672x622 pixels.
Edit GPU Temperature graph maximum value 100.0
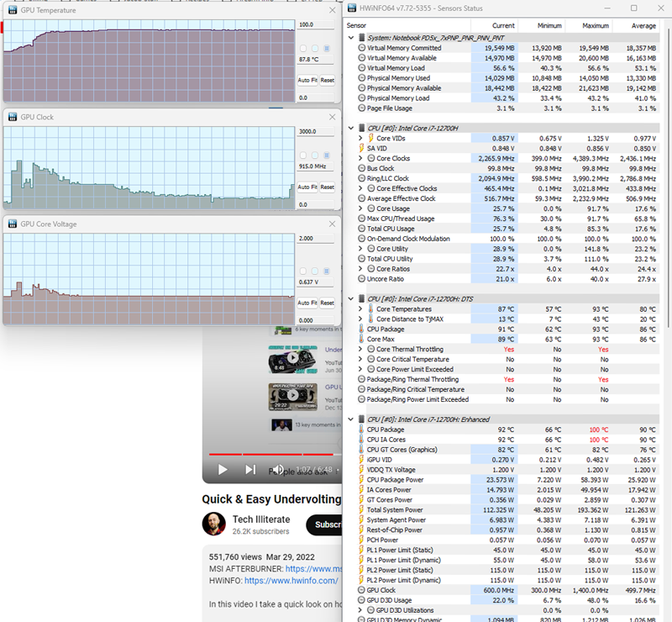click(316, 25)
